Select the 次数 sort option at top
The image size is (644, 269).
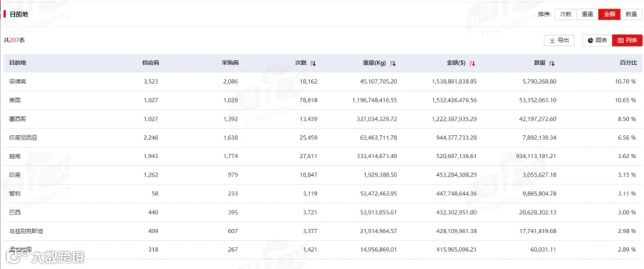pyautogui.click(x=565, y=14)
